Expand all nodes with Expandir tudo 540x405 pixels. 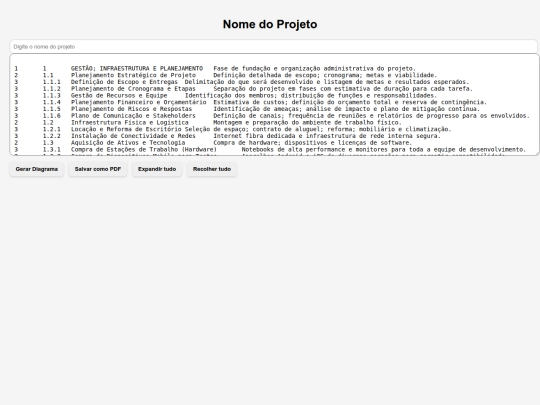click(157, 169)
